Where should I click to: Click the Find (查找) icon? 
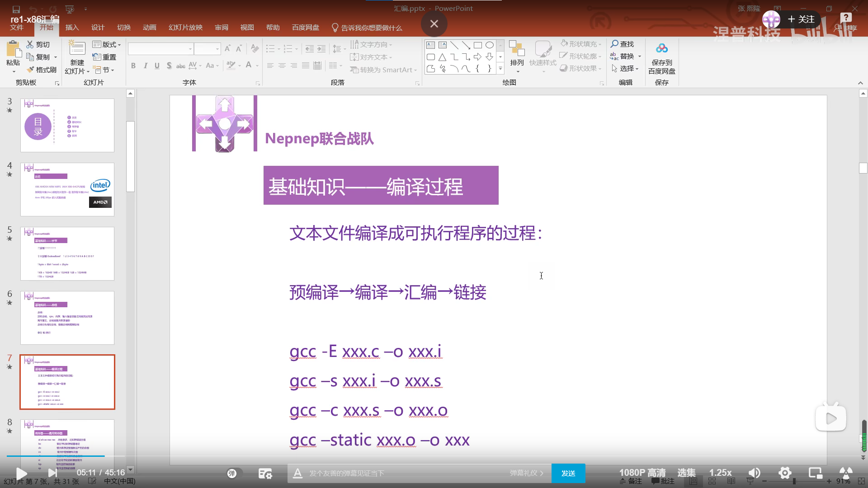pos(623,43)
